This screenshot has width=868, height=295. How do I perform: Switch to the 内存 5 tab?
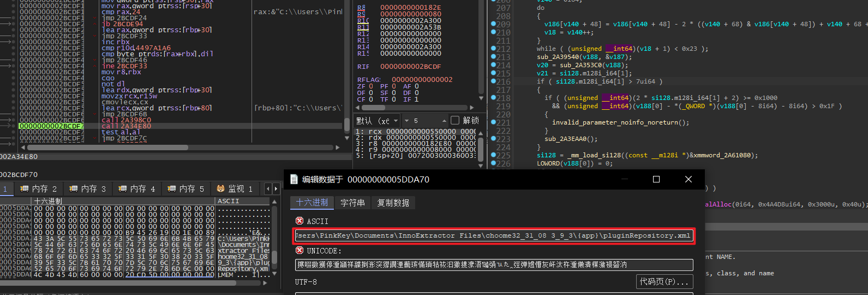185,188
